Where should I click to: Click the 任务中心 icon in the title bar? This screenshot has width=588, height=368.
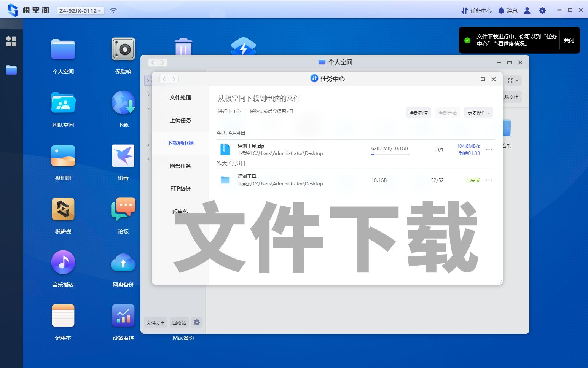tap(476, 10)
